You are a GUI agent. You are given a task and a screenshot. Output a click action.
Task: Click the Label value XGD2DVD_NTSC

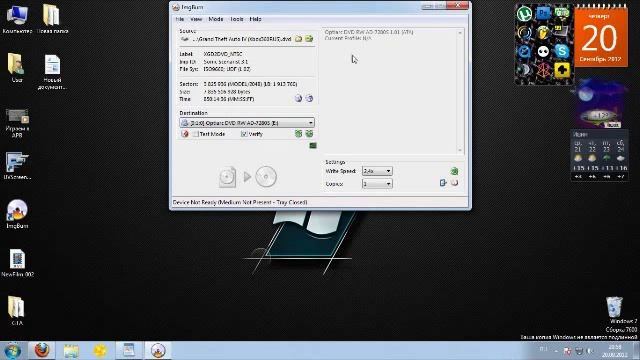point(223,54)
